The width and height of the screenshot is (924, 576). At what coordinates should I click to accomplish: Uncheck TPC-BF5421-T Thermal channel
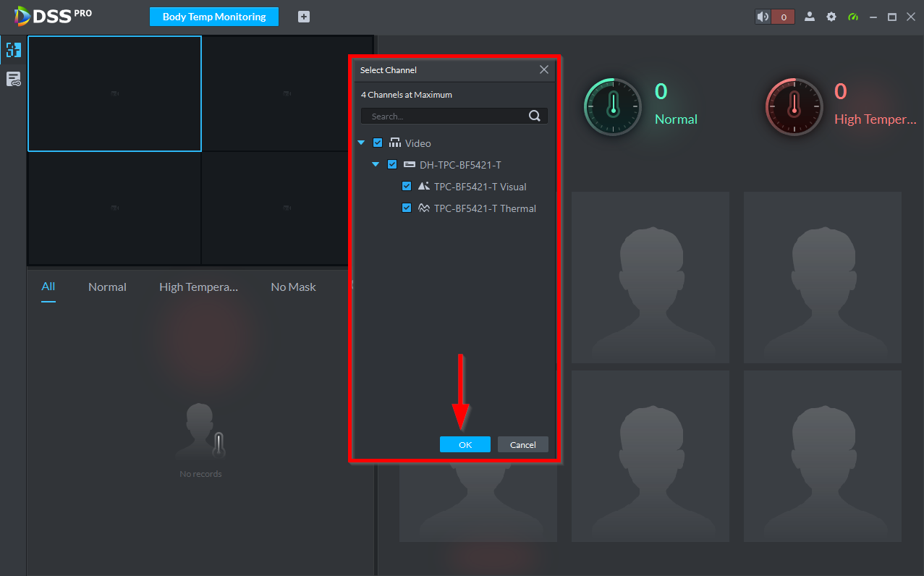[x=407, y=208]
